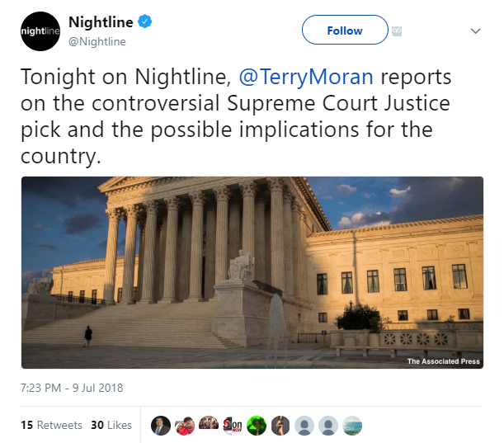The image size is (504, 443).
Task: Open the Supreme Court photo
Action: [x=252, y=272]
